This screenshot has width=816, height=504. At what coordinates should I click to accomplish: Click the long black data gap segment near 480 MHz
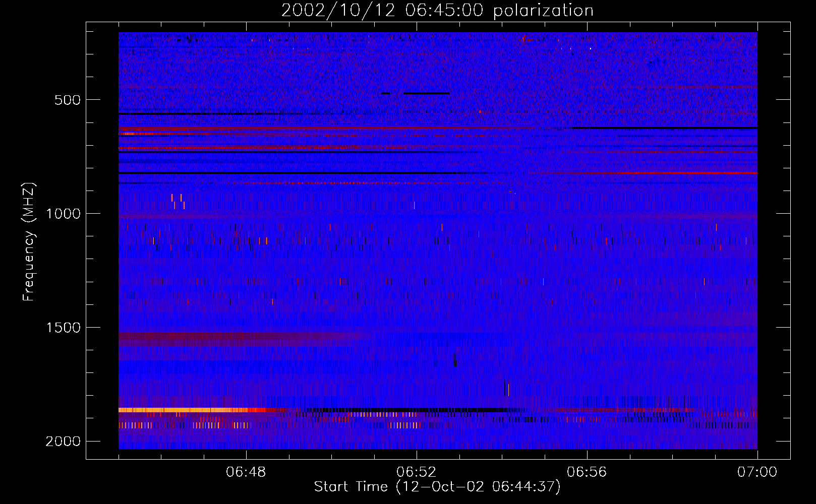(x=427, y=93)
